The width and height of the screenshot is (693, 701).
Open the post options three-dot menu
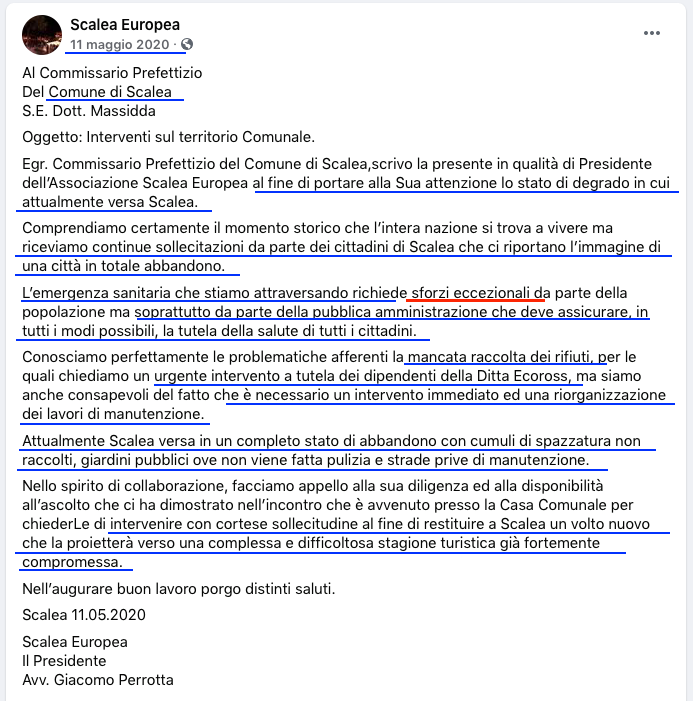(x=651, y=33)
